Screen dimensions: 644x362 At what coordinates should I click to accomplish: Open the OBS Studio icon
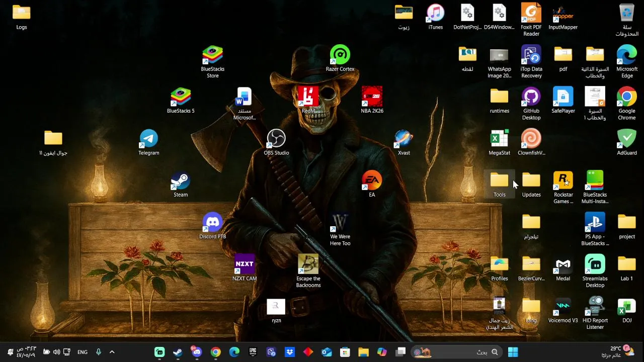pos(276,143)
